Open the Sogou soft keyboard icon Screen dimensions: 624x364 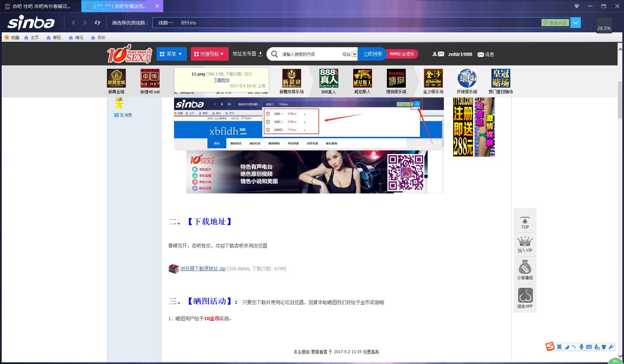coord(589,347)
